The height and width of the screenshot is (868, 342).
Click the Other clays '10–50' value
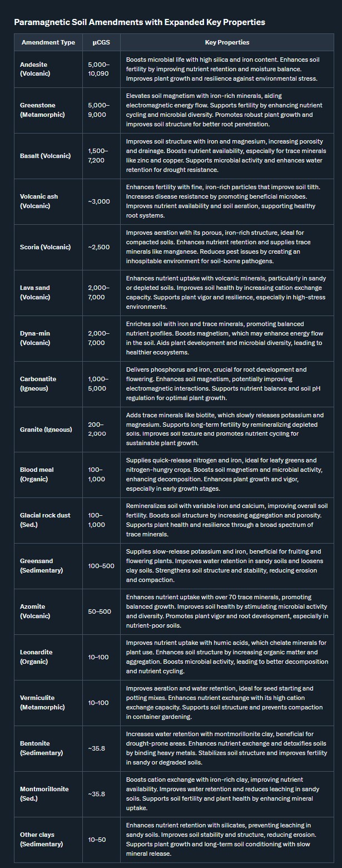(98, 839)
